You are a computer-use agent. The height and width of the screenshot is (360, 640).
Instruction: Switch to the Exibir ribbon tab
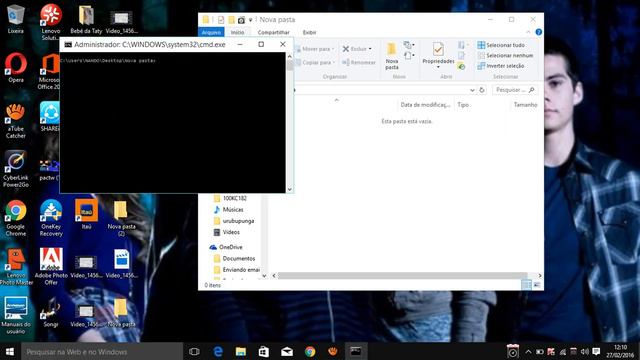[x=309, y=32]
